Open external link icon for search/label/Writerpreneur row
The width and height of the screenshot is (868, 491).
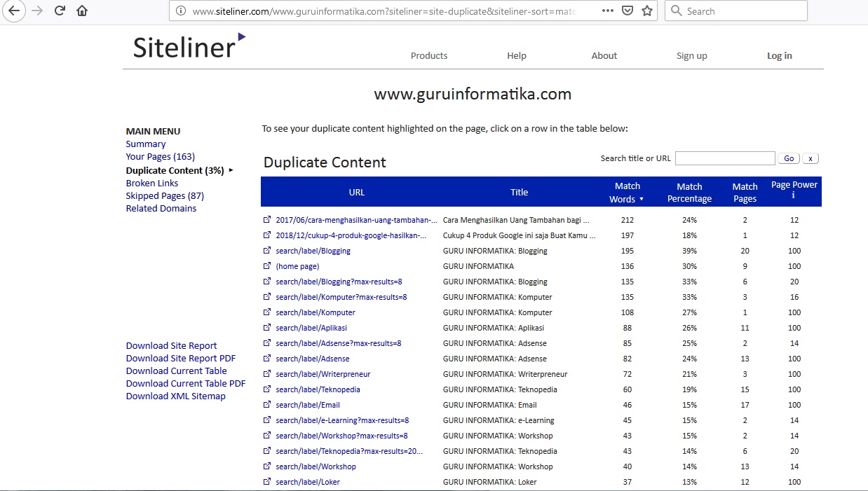pos(266,373)
